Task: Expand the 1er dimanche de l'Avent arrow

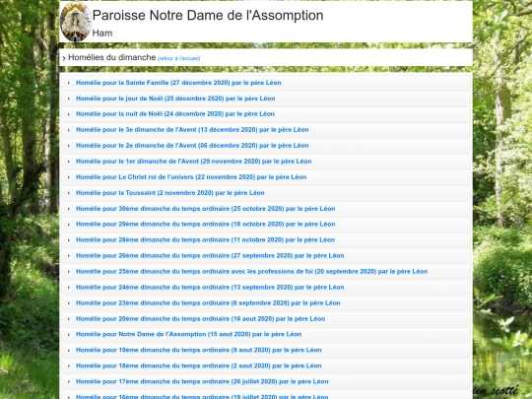Action: point(69,162)
